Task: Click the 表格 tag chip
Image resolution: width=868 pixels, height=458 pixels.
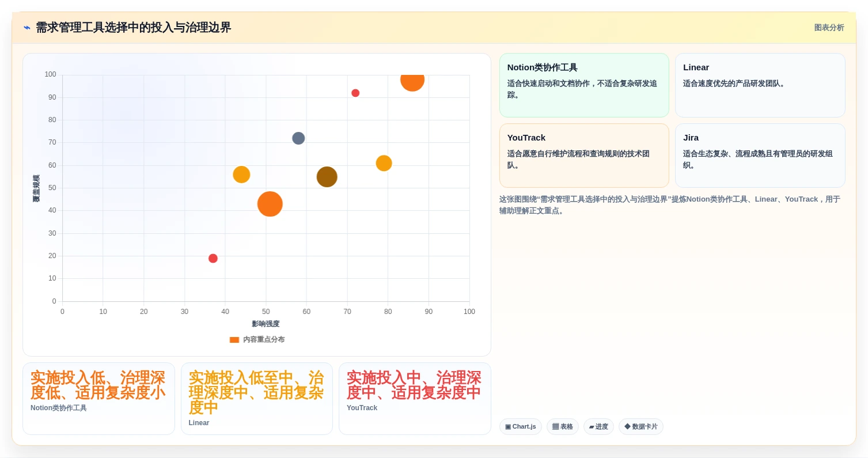Action: pos(562,427)
